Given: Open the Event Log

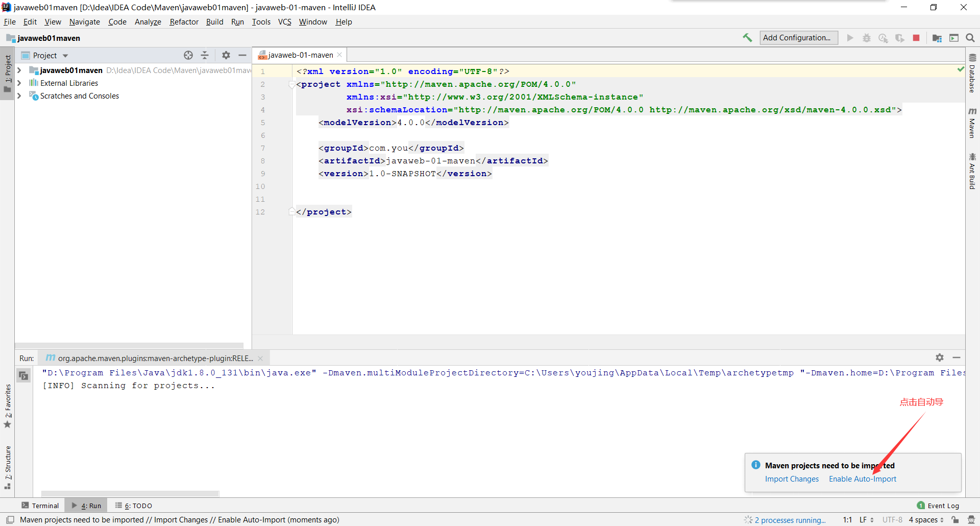Looking at the screenshot, I should (x=938, y=506).
